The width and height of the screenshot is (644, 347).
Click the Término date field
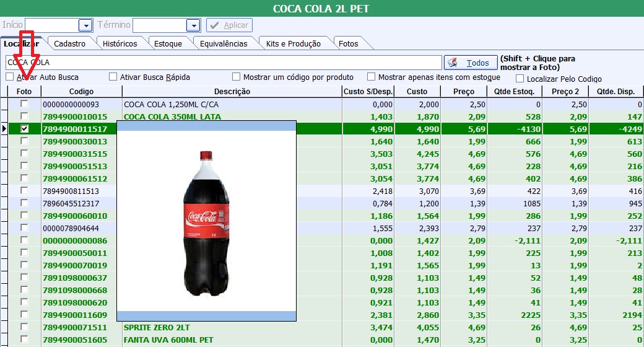159,25
